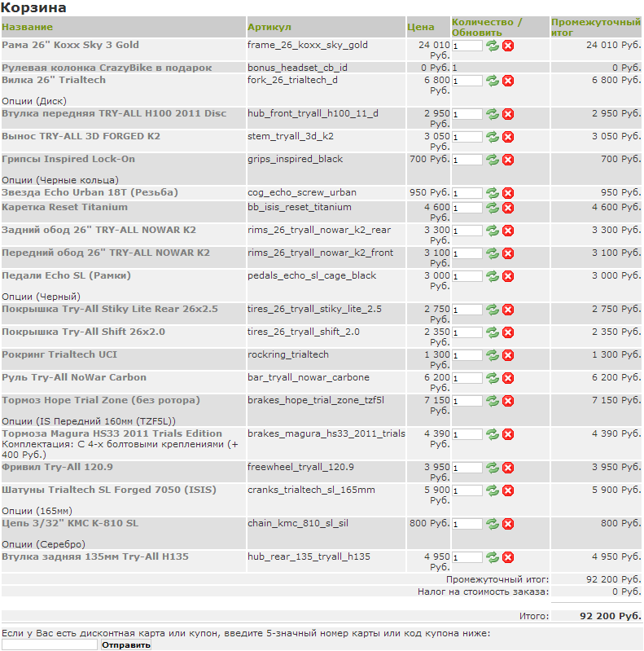Select quantity box for Тормоз Hope Trial Zone
The width and height of the screenshot is (644, 651).
(467, 402)
